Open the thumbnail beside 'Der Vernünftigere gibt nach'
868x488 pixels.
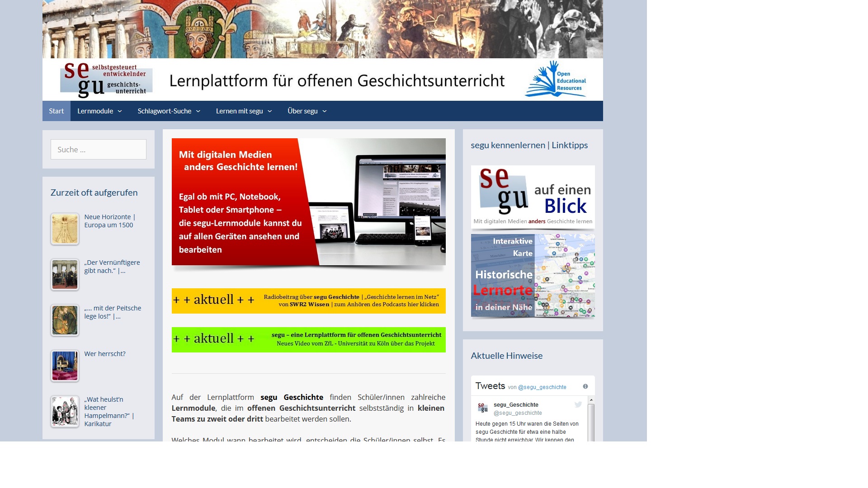tap(65, 275)
